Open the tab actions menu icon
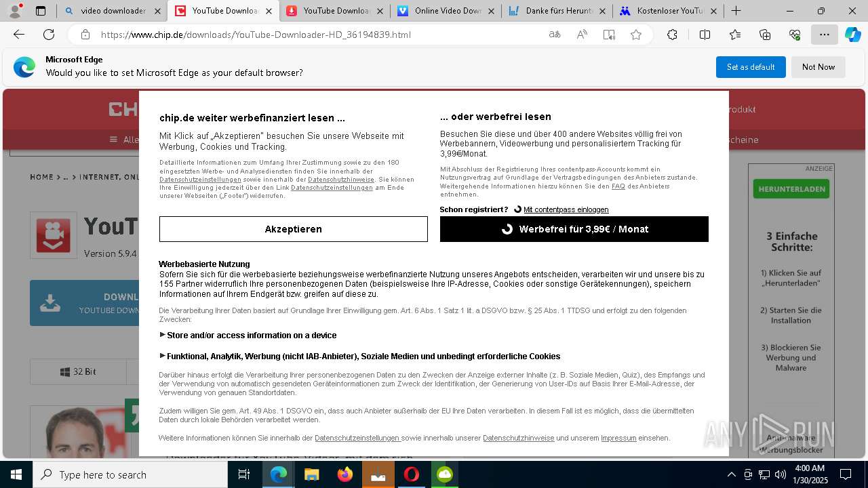The width and height of the screenshot is (868, 488). click(x=41, y=11)
